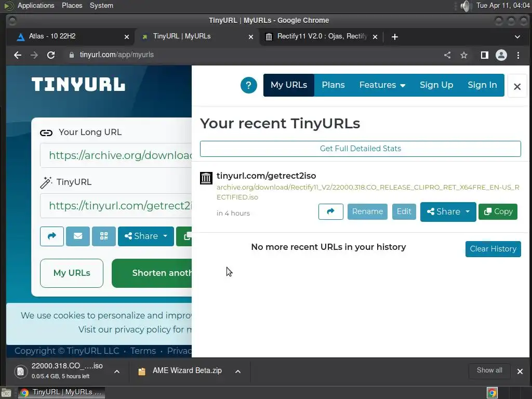Open the System menu
532x399 pixels.
click(101, 6)
